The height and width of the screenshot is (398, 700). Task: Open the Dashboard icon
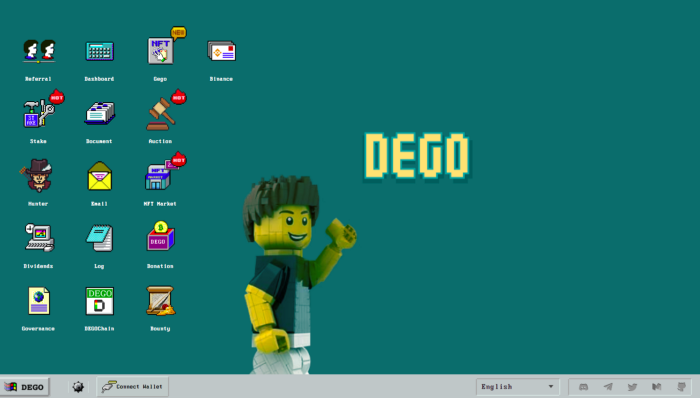pyautogui.click(x=100, y=51)
